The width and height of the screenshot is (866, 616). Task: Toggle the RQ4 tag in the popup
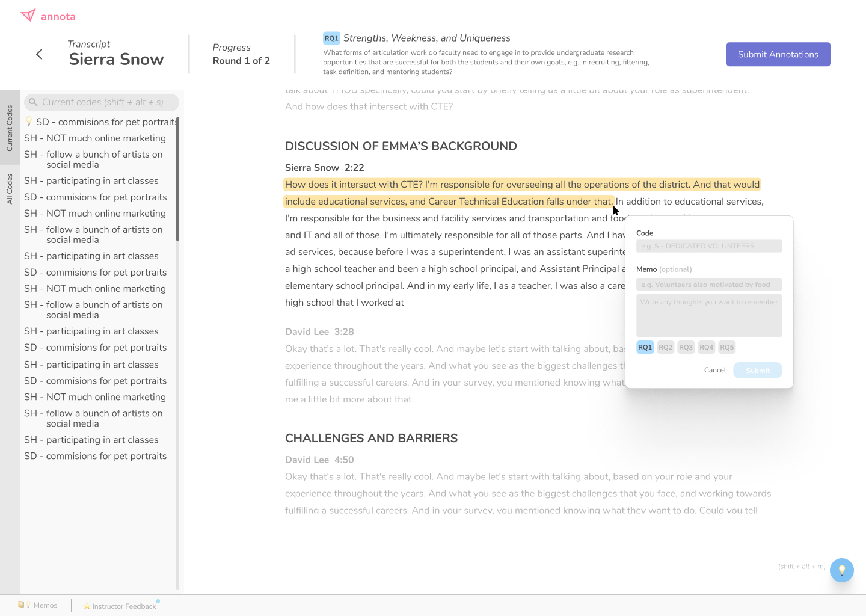coord(706,347)
